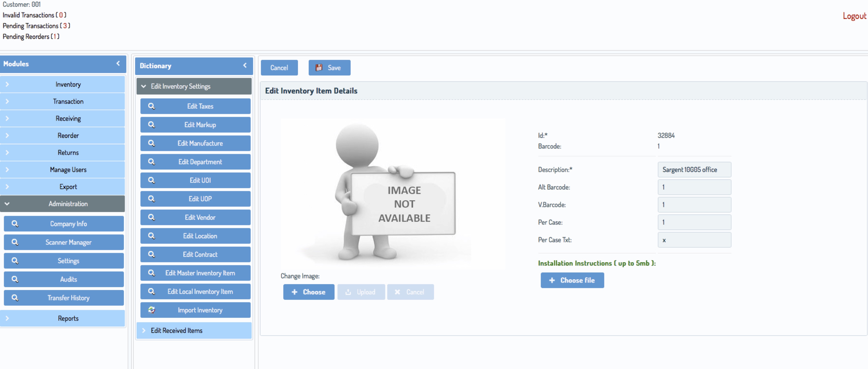868x369 pixels.
Task: Collapse the Dictionary panel arrow
Action: point(245,65)
